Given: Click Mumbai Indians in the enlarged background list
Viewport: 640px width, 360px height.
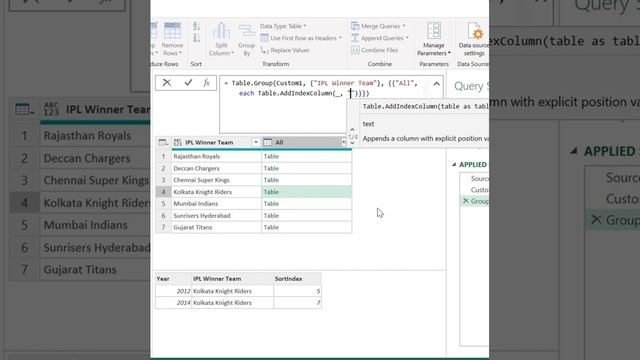Looking at the screenshot, I should click(86, 225).
